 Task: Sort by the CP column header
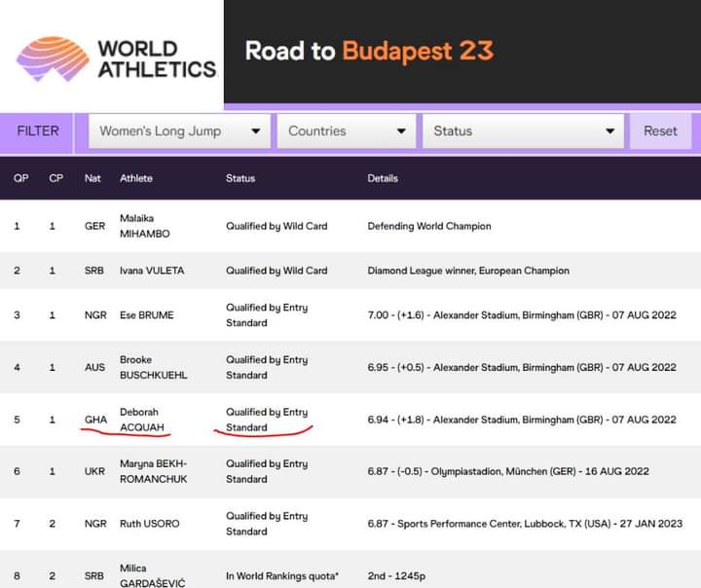click(x=55, y=178)
